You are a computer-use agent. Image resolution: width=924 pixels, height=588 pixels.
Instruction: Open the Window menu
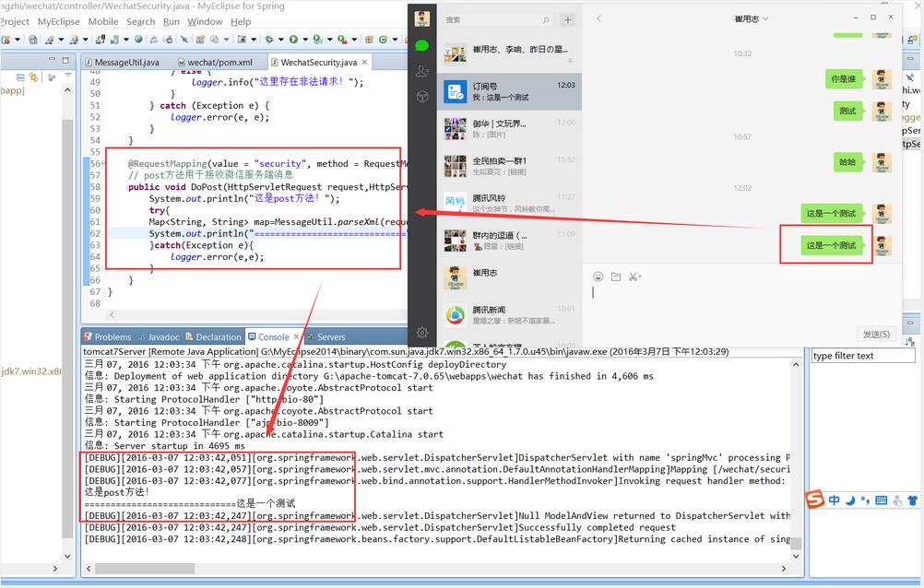point(205,21)
